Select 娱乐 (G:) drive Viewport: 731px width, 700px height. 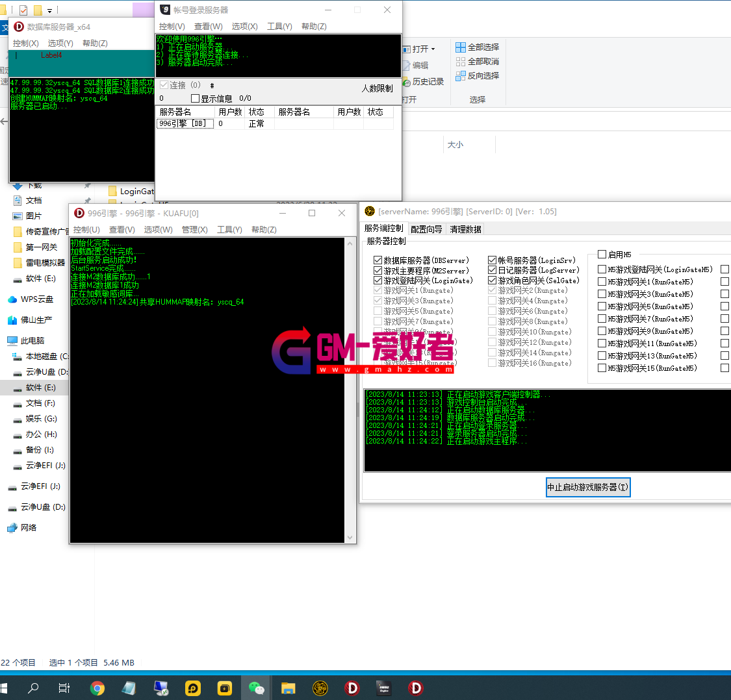[x=41, y=419]
